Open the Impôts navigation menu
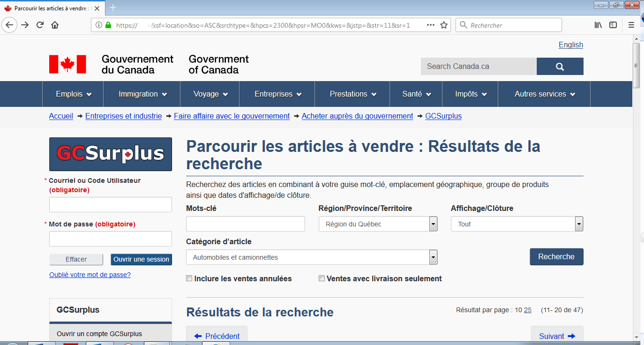This screenshot has width=644, height=345. pos(471,94)
